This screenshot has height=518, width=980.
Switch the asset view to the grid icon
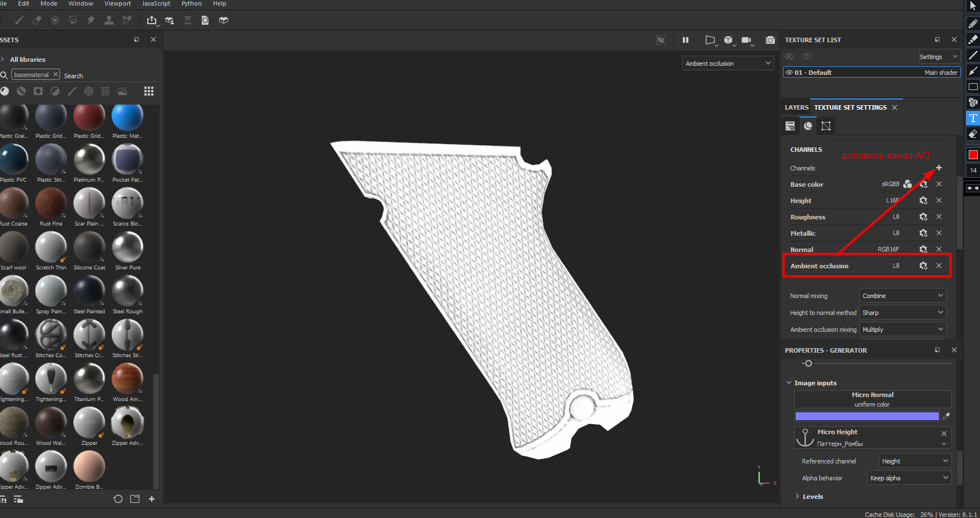(149, 91)
